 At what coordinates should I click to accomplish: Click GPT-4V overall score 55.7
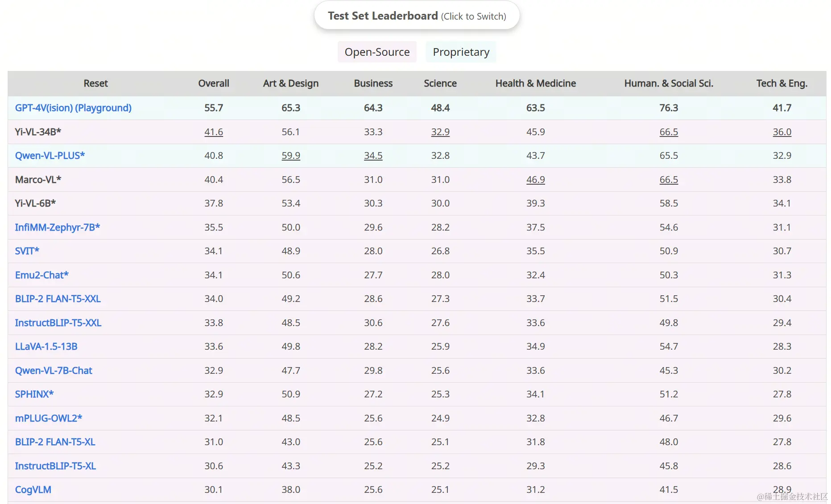(x=214, y=108)
